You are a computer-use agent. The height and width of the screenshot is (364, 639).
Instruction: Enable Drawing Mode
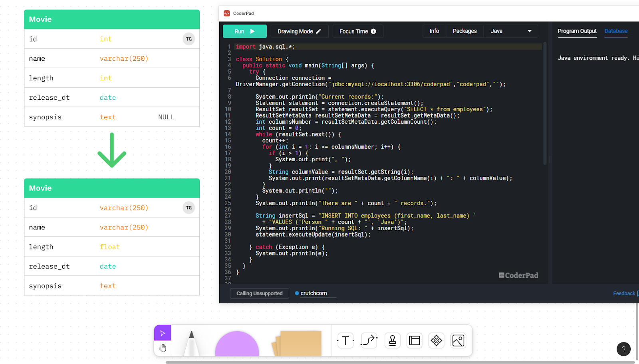pyautogui.click(x=299, y=31)
